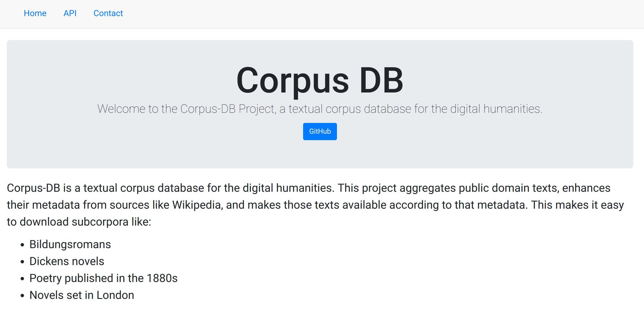Click the Dickens novels bullet item
This screenshot has width=644, height=313.
[x=67, y=261]
